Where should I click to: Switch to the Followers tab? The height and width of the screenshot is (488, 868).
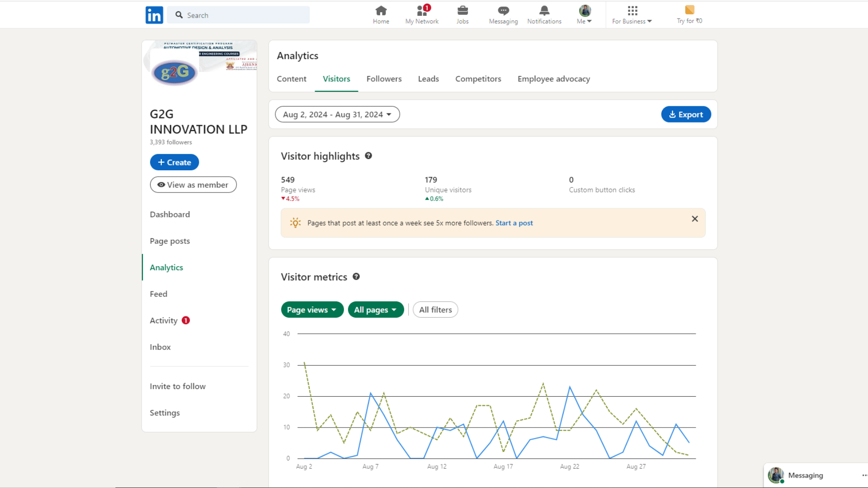[384, 79]
